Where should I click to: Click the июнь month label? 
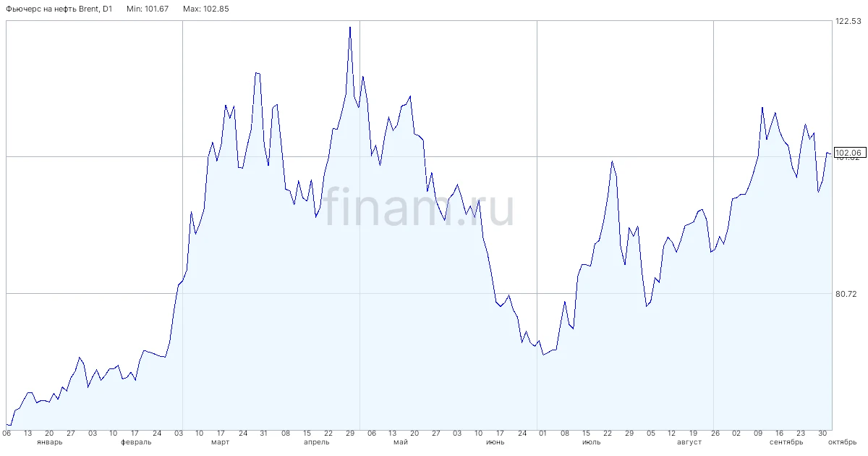(495, 442)
